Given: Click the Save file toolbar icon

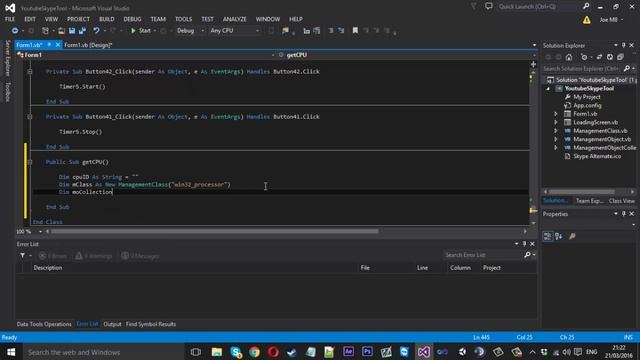Looking at the screenshot, I should tap(72, 31).
